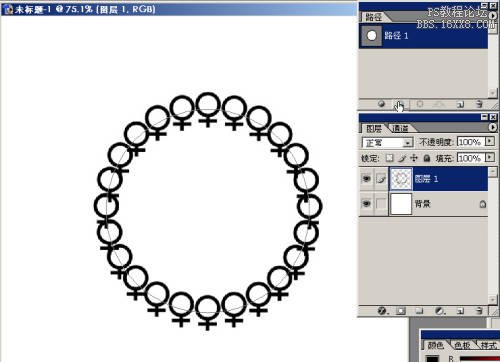
Task: Open blend mode 正常 dropdown
Action: click(x=388, y=143)
